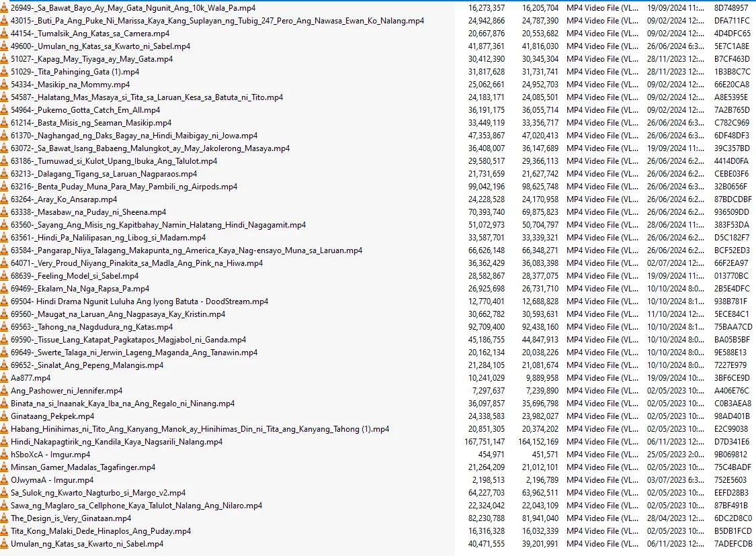The image size is (756, 556).
Task: Click size value 454,971
Action: (491, 455)
